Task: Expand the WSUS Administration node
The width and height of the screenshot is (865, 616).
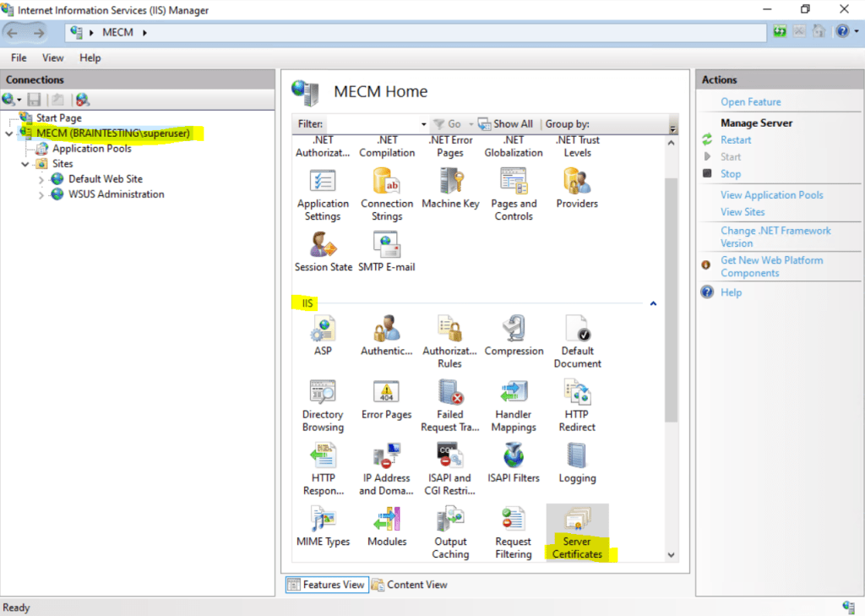Action: 41,195
